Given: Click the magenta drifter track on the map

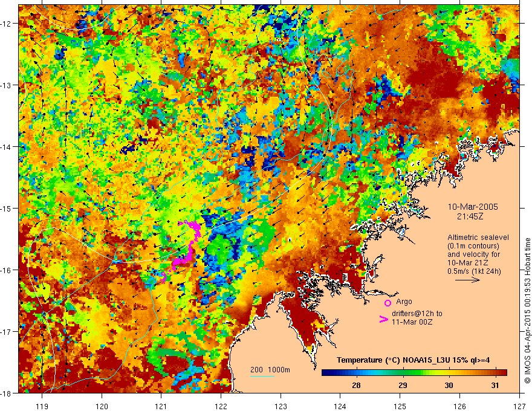Looking at the screenshot, I should [190, 251].
